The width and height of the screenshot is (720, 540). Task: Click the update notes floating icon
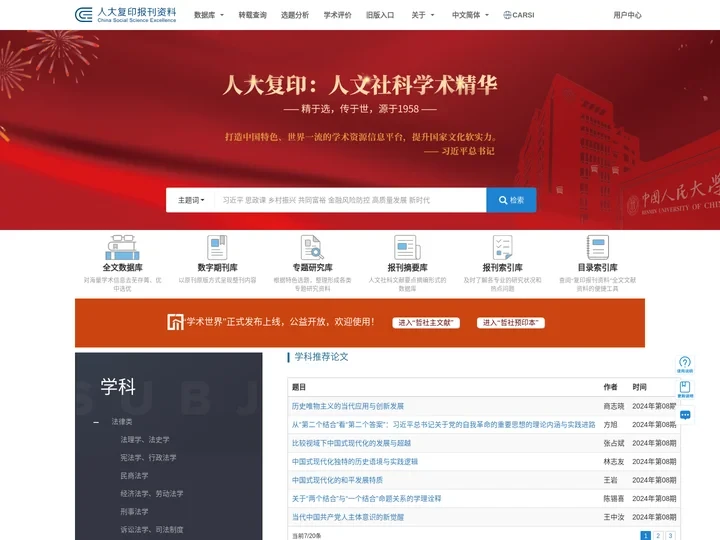tap(685, 389)
